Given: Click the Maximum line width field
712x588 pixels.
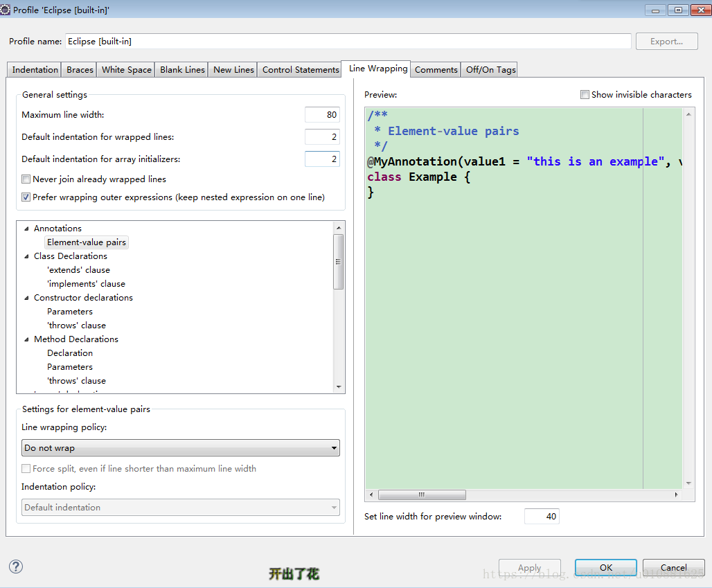Looking at the screenshot, I should point(322,115).
